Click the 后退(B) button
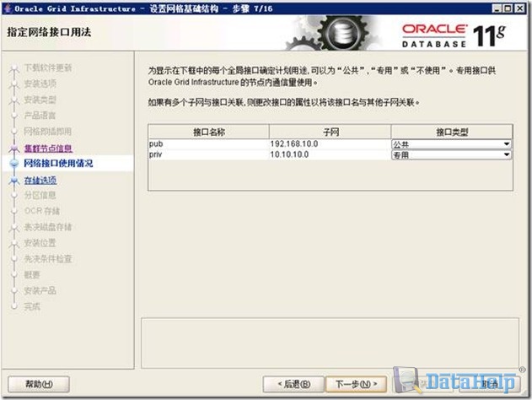 tap(293, 384)
